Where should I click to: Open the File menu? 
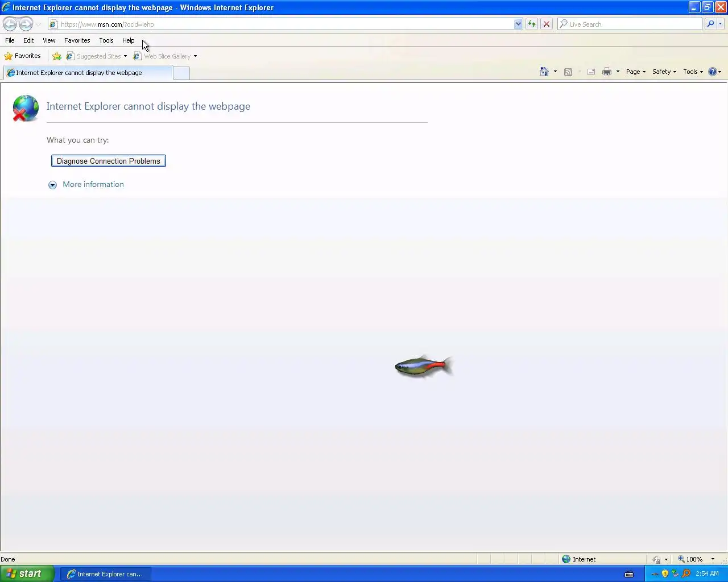(10, 40)
